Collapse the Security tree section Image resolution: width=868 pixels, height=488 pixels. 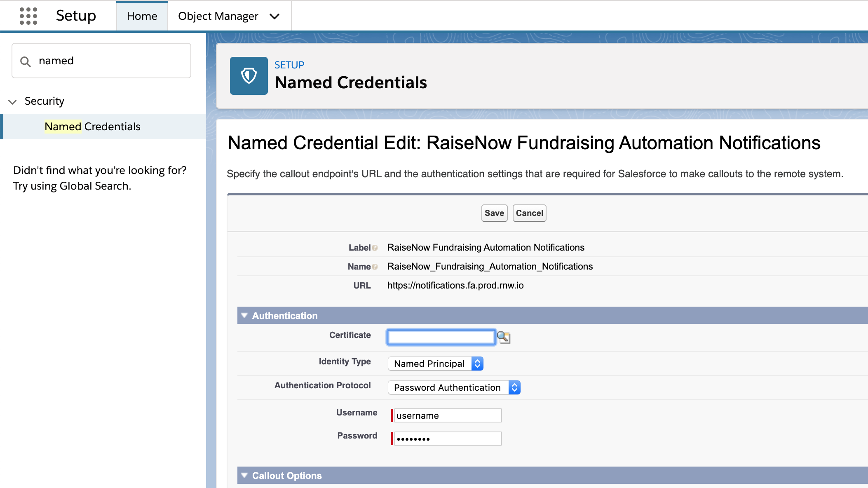coord(13,101)
